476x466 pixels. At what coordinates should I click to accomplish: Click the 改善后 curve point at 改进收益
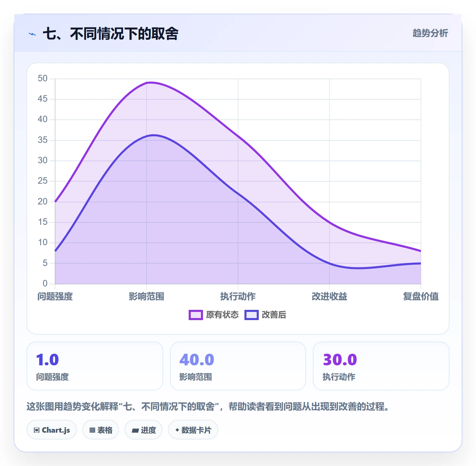[329, 263]
